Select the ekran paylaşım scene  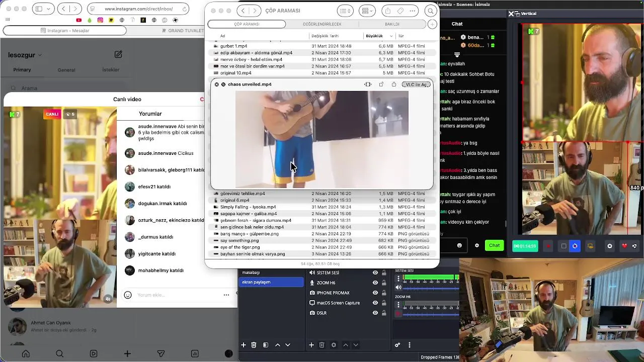coord(271,282)
